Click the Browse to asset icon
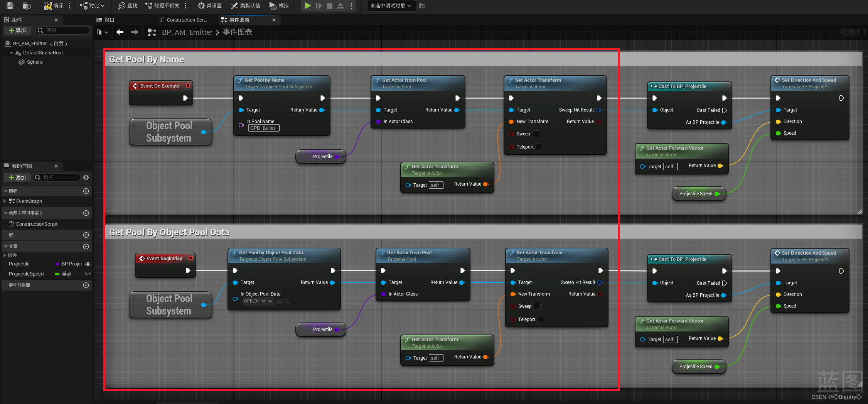 [x=27, y=5]
